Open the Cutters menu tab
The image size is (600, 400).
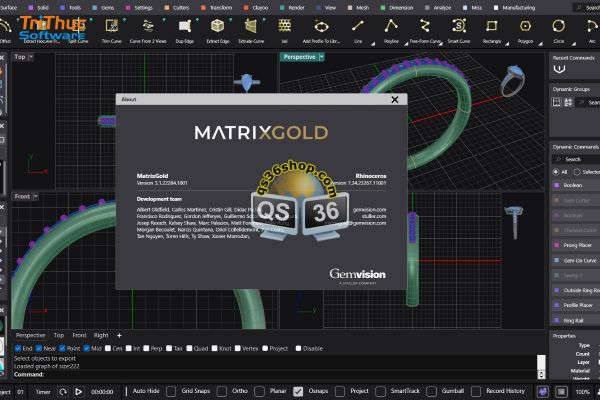pos(177,8)
